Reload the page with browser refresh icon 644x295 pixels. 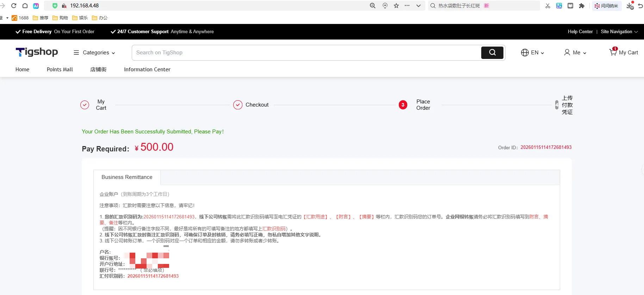point(14,6)
